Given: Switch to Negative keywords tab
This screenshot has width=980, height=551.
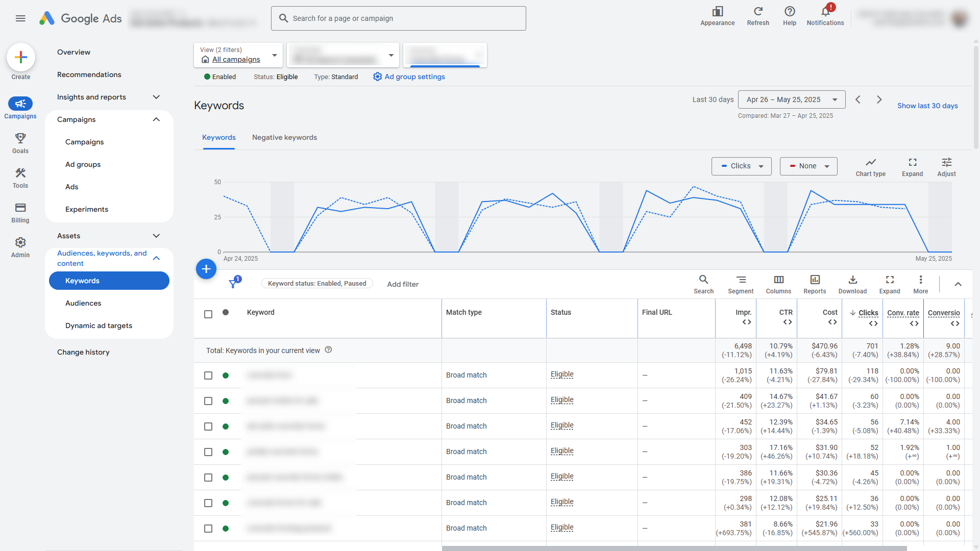Looking at the screenshot, I should [284, 137].
